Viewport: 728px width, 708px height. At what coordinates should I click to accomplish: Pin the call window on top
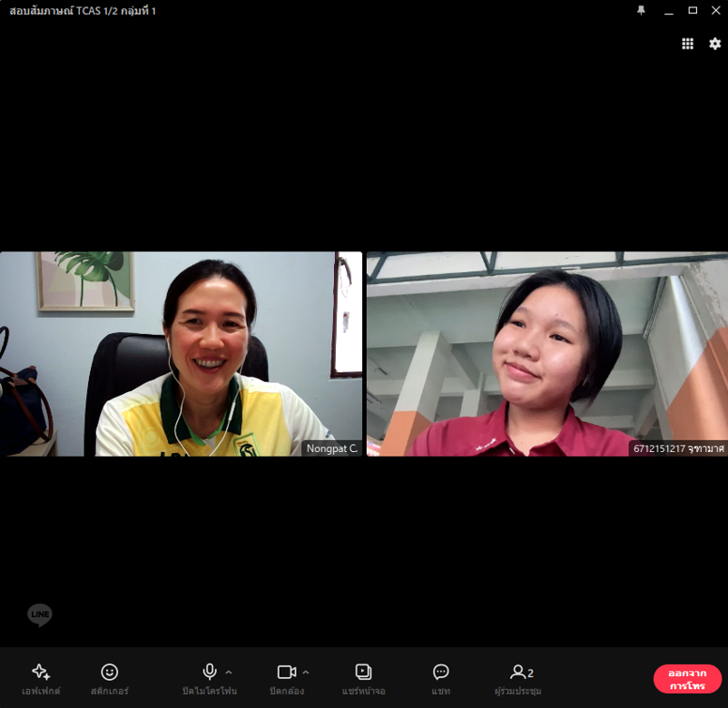click(642, 10)
